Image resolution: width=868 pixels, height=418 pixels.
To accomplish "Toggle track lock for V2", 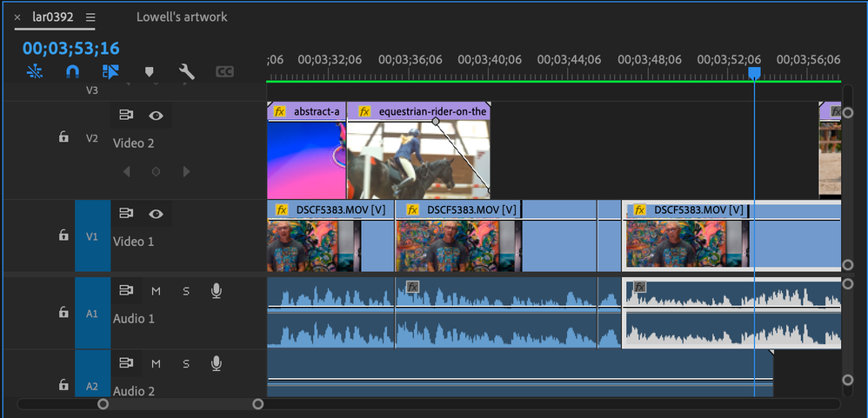I will (x=63, y=136).
